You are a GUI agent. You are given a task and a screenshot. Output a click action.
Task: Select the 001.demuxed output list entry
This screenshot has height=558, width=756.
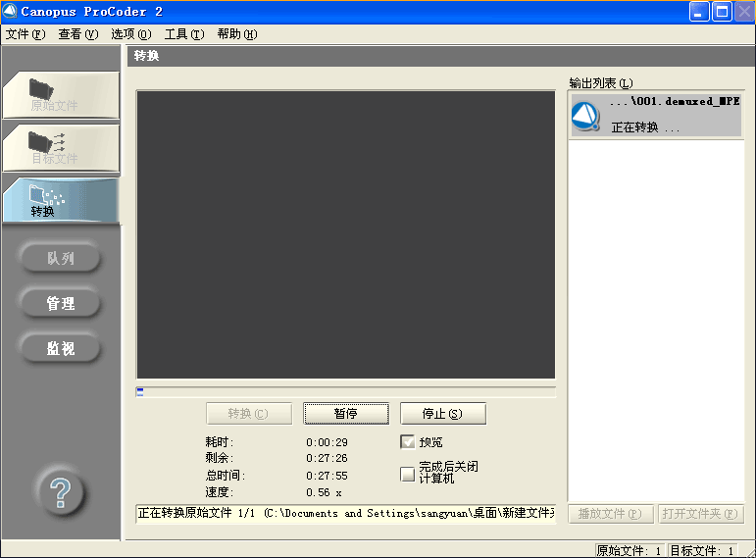tap(657, 115)
